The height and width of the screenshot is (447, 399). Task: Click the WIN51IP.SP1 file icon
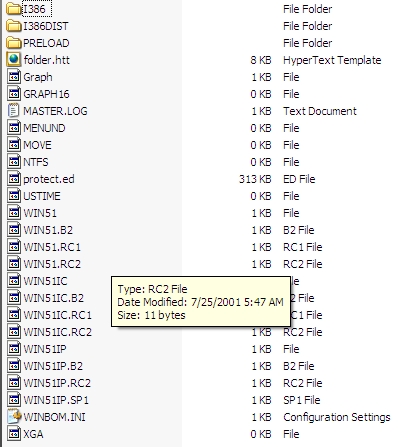click(x=14, y=400)
